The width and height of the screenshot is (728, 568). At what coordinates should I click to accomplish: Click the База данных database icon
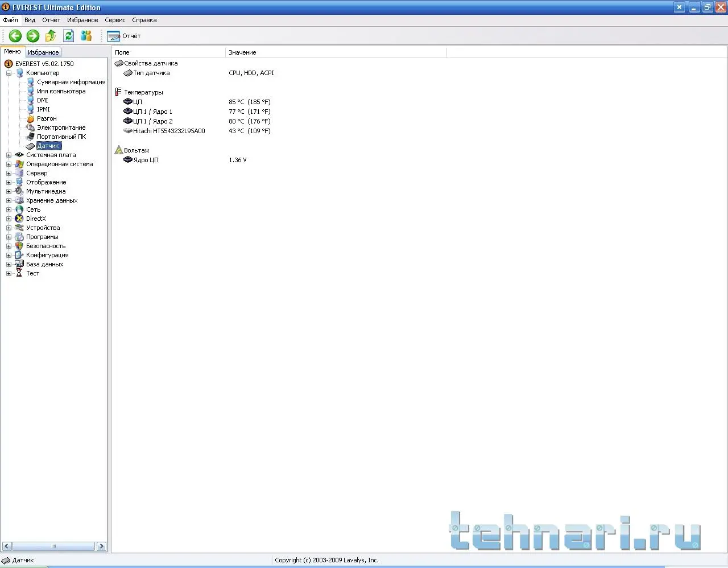(19, 264)
